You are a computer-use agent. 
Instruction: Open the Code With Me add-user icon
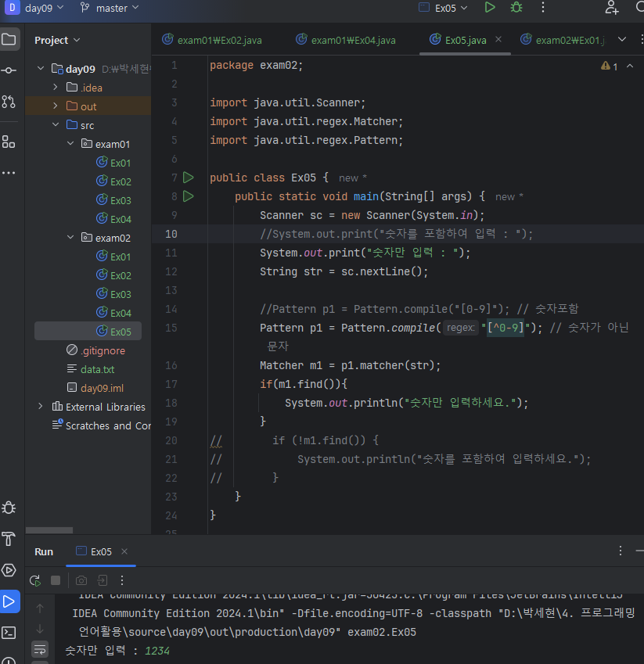pos(611,7)
